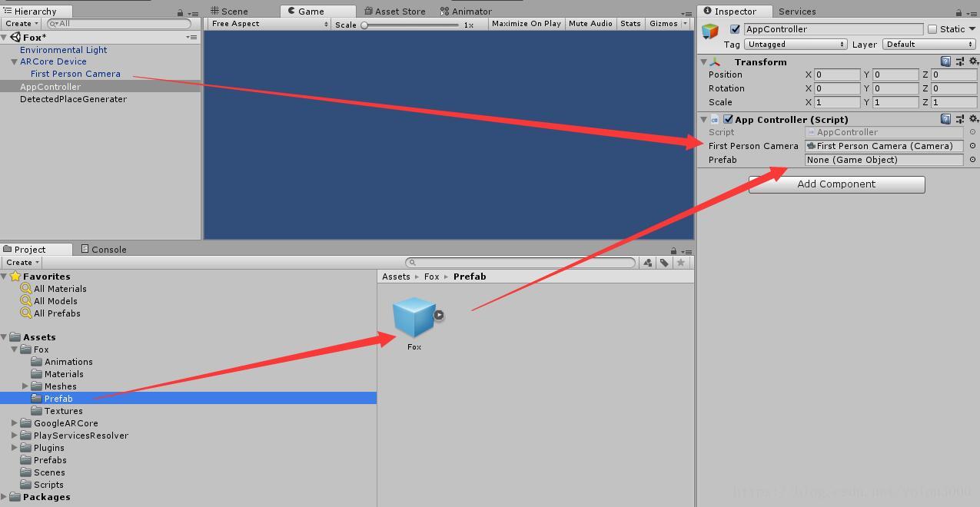The image size is (980, 507).
Task: Toggle AppController active checkbox in Inspector
Action: (x=735, y=29)
